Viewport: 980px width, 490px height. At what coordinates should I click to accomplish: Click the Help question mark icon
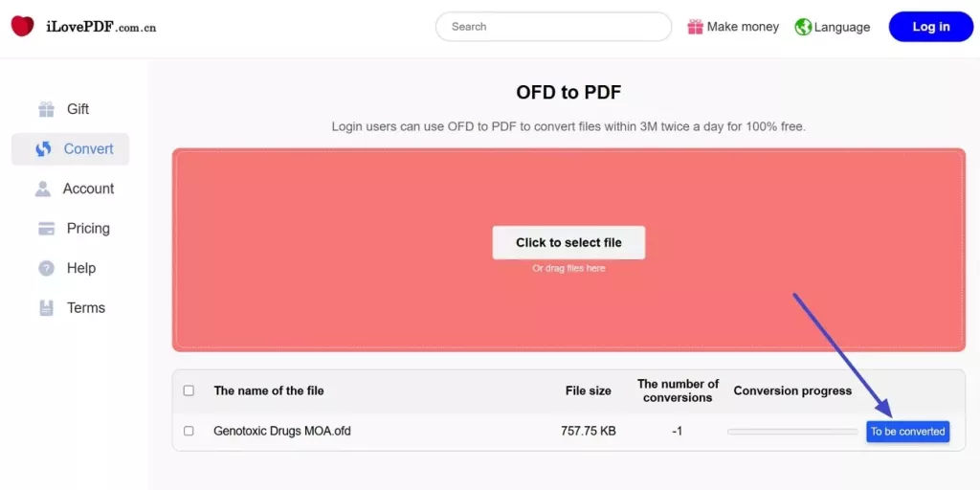coord(46,268)
